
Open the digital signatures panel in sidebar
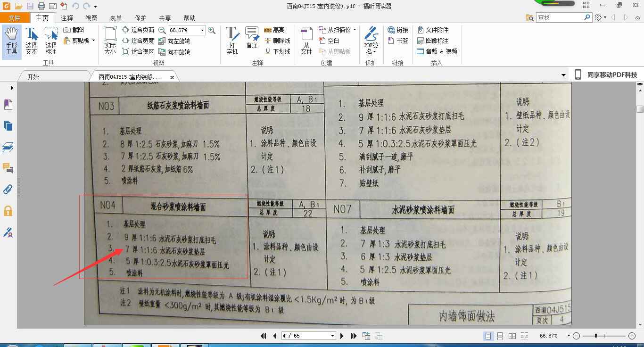point(8,232)
